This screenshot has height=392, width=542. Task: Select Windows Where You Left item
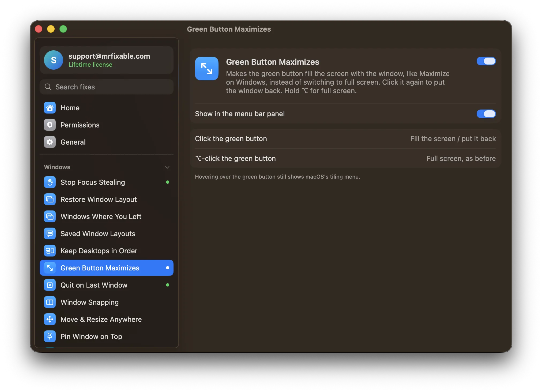(107, 216)
